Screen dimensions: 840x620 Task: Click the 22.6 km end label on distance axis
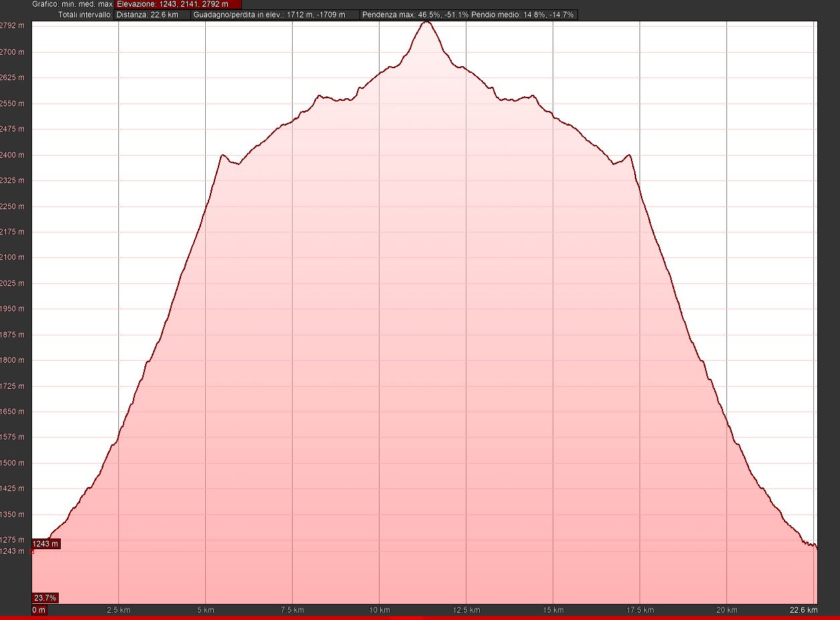point(803,610)
